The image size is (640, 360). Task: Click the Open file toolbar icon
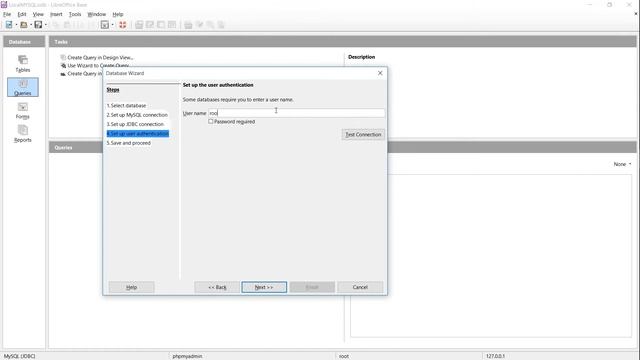click(x=24, y=25)
